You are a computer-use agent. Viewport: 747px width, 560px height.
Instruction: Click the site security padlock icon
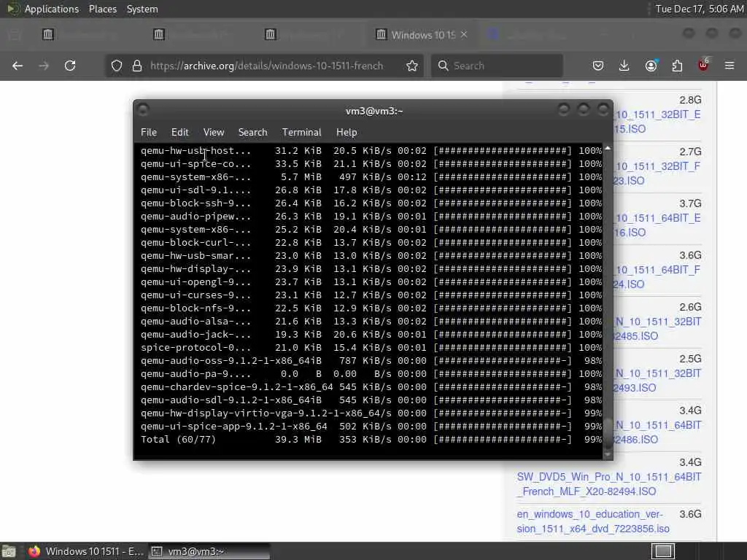click(137, 66)
